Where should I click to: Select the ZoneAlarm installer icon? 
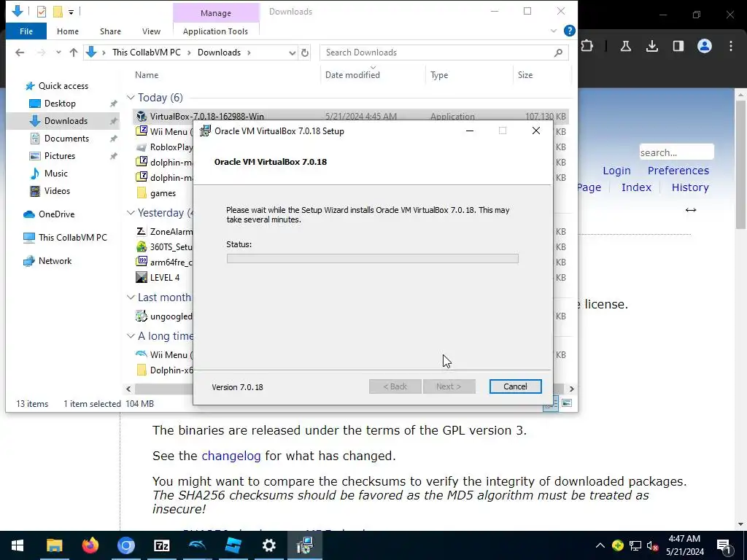142,231
